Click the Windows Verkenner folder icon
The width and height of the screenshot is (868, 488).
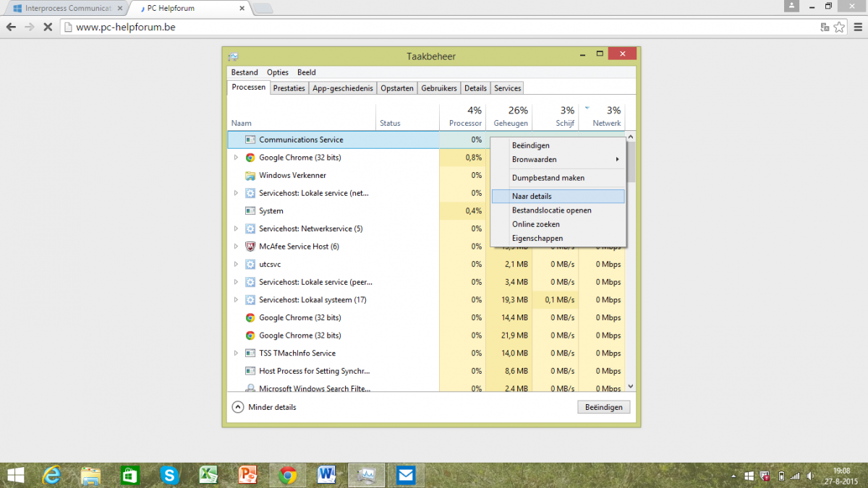click(250, 176)
